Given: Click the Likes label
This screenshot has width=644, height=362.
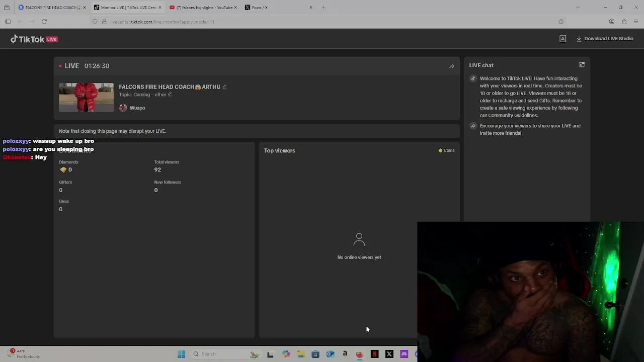Looking at the screenshot, I should click(64, 201).
